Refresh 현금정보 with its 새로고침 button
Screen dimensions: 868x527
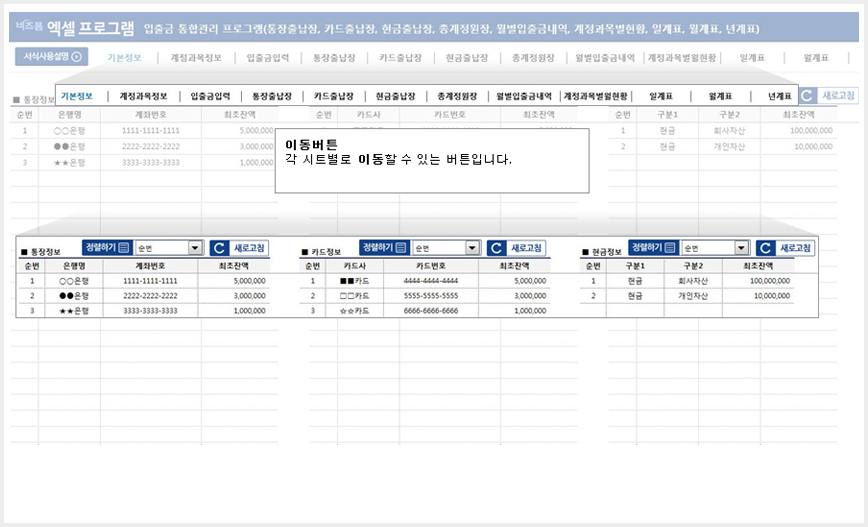[x=786, y=248]
